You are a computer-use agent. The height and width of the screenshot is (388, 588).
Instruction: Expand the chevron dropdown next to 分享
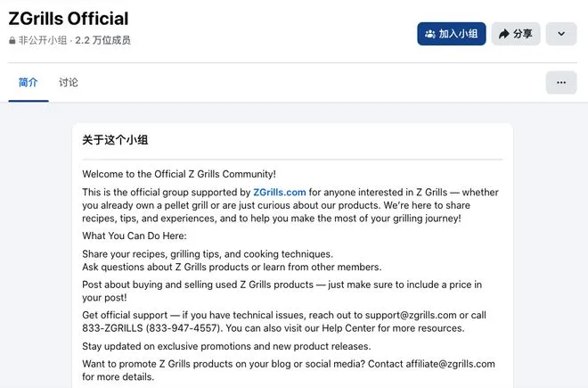[x=560, y=34]
